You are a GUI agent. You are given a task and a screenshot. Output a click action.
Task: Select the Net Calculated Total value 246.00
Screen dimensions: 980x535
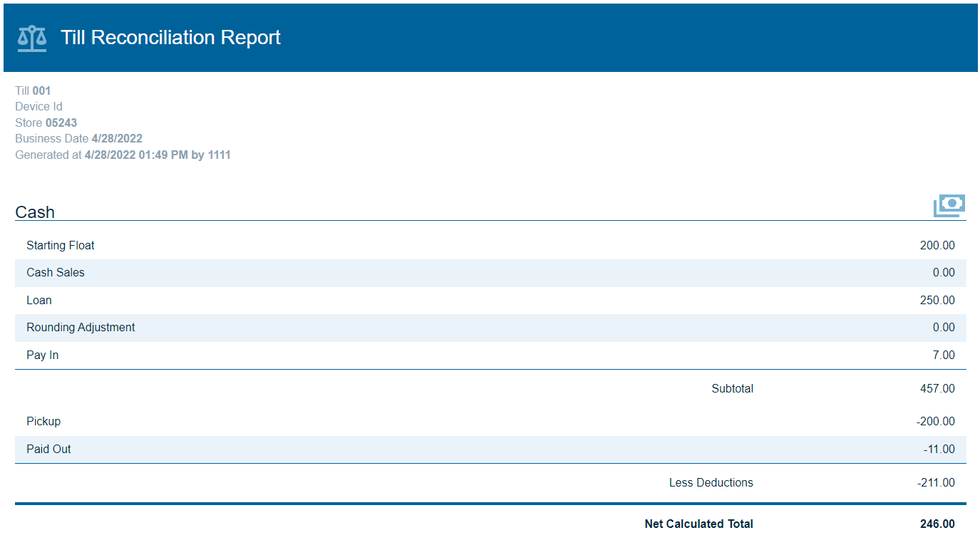[x=937, y=524]
